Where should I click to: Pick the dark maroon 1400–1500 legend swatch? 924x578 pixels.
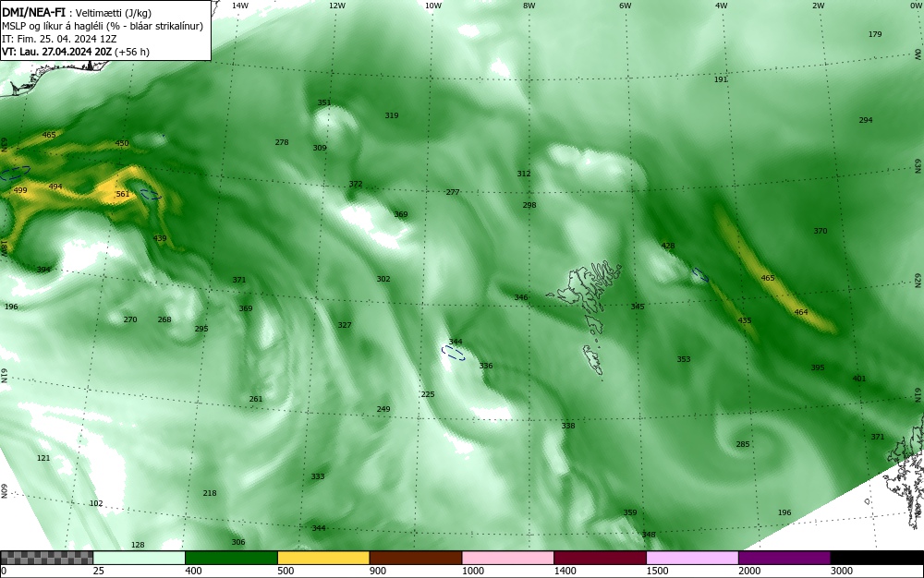pos(600,558)
